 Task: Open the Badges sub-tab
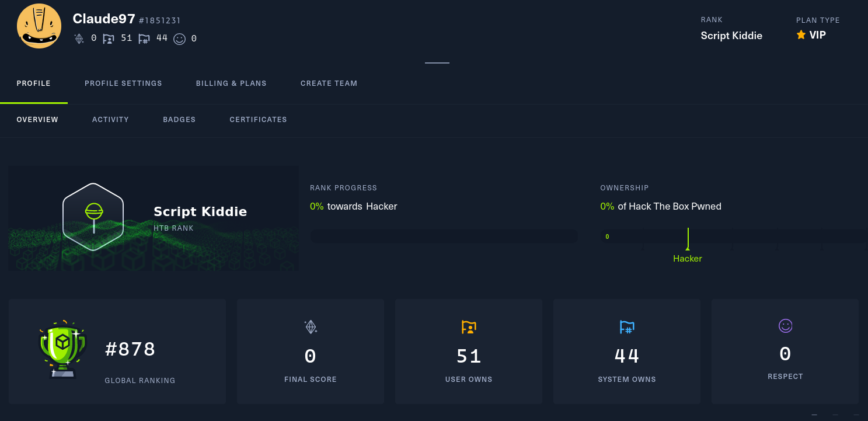coord(179,120)
